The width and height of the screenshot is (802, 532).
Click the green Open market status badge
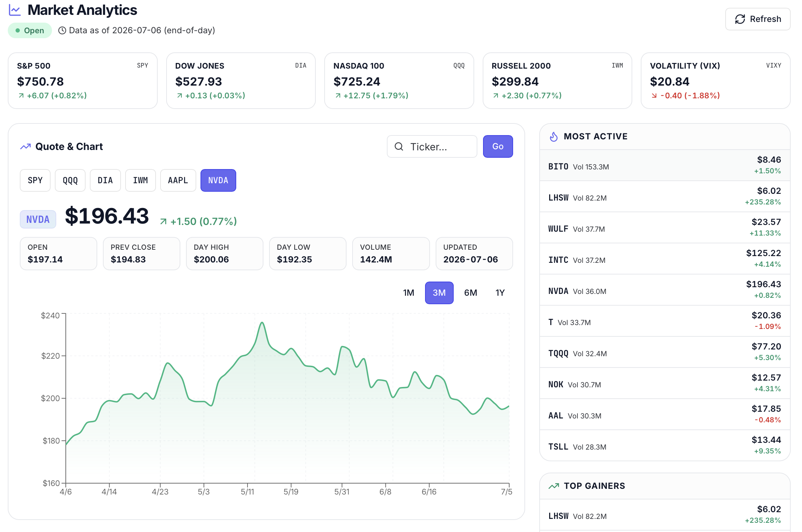(x=30, y=30)
